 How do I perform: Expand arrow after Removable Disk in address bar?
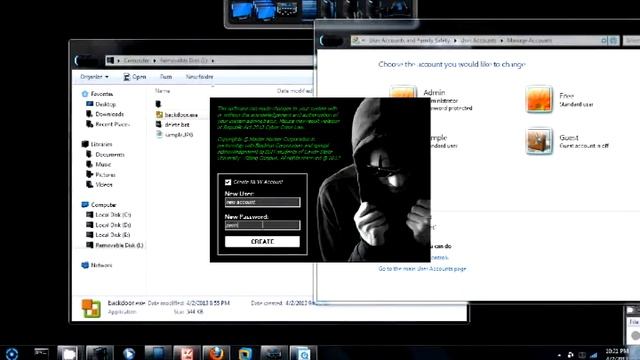213,60
